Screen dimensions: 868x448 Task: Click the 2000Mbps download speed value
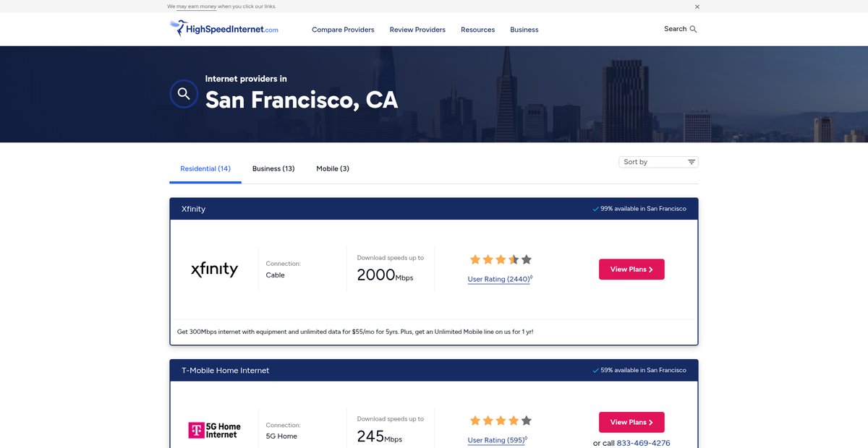pyautogui.click(x=386, y=275)
